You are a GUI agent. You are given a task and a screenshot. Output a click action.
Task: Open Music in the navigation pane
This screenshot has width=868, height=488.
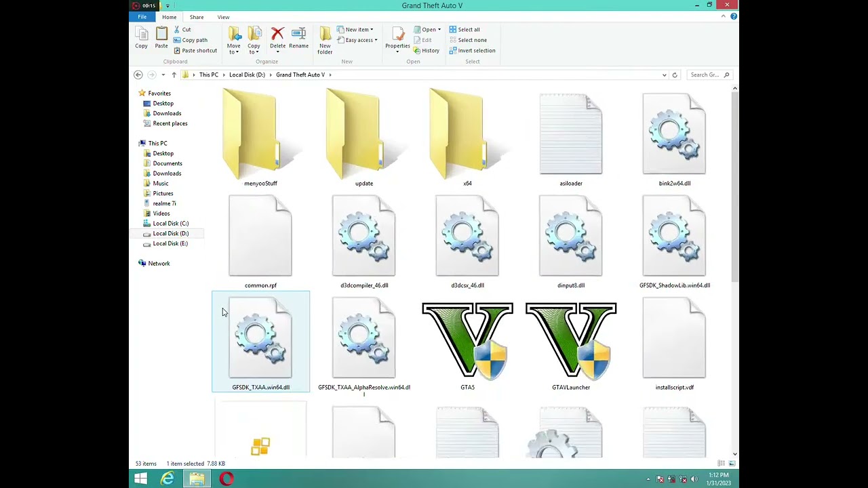[x=160, y=184]
